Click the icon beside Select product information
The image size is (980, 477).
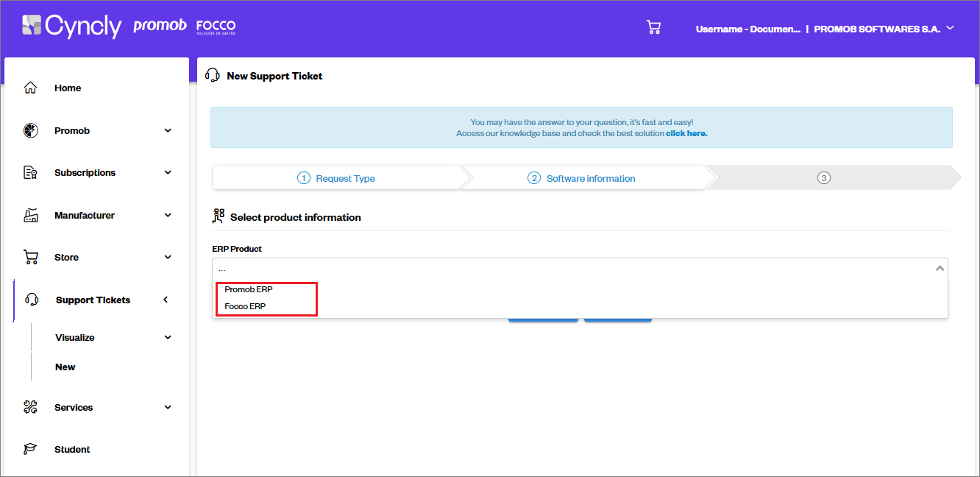tap(218, 216)
